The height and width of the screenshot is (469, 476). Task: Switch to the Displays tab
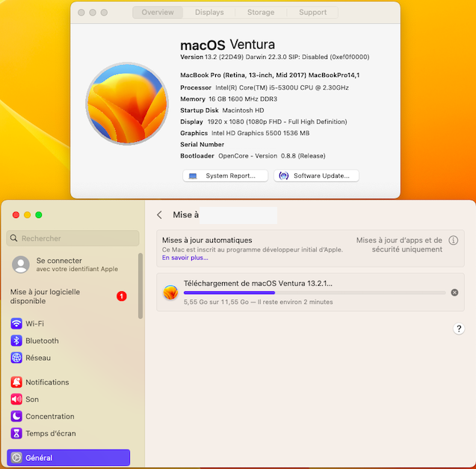pos(209,13)
